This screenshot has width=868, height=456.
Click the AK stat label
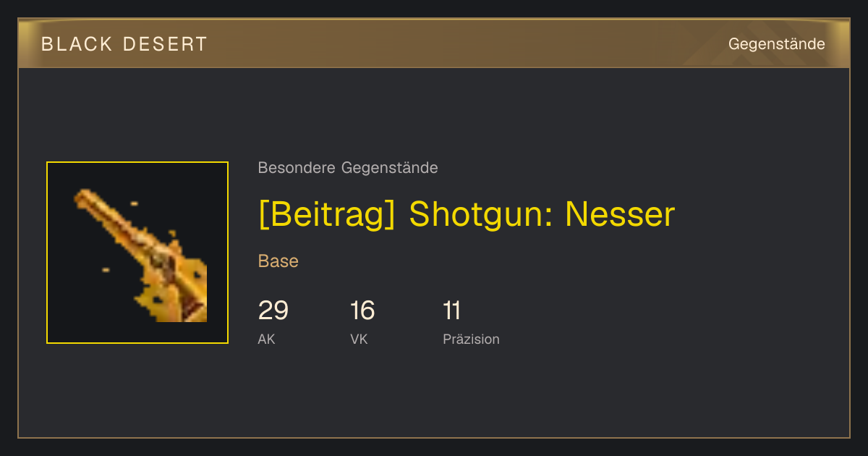pyautogui.click(x=267, y=339)
